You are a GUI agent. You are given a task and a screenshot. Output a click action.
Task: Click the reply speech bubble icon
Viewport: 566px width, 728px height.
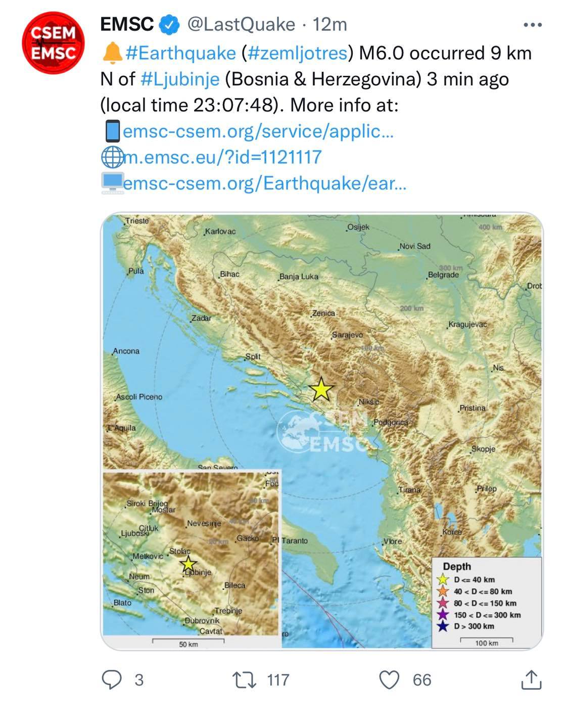112,680
